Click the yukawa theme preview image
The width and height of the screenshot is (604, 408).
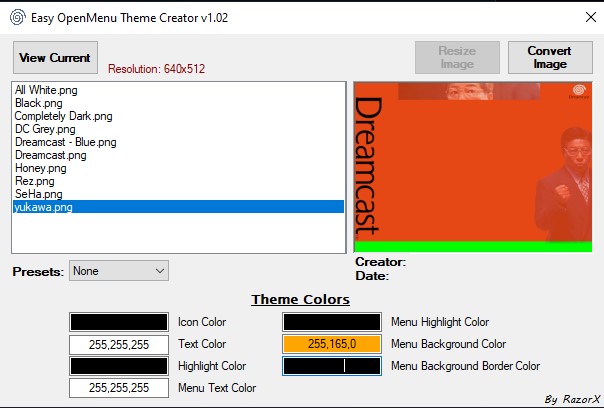(x=473, y=167)
